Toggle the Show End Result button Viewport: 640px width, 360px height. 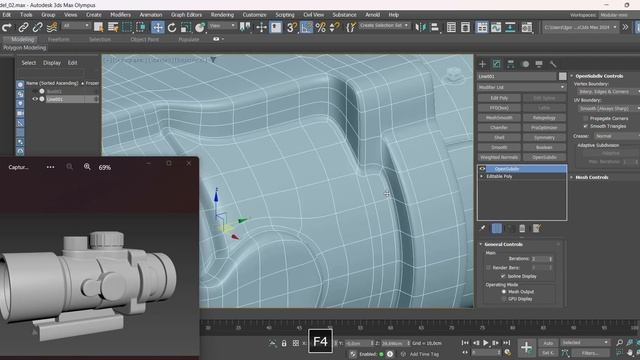[x=497, y=228]
